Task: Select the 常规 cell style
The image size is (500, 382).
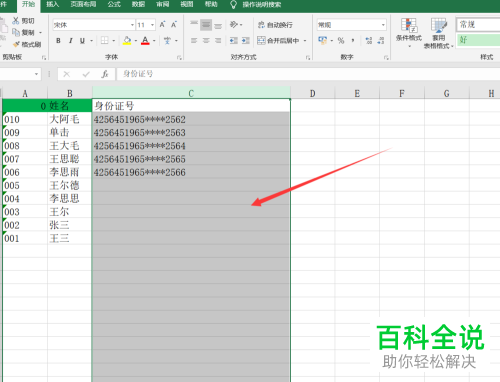Action: click(478, 25)
